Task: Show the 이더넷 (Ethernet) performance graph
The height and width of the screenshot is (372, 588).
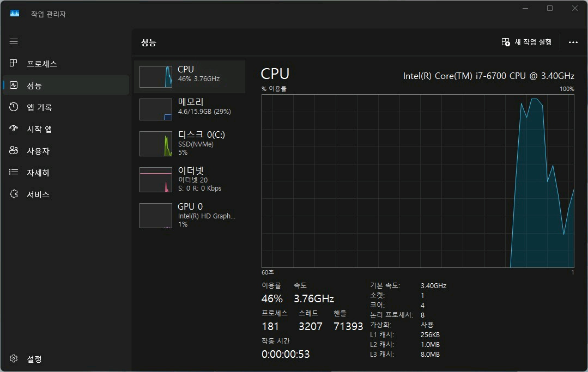Action: click(189, 179)
